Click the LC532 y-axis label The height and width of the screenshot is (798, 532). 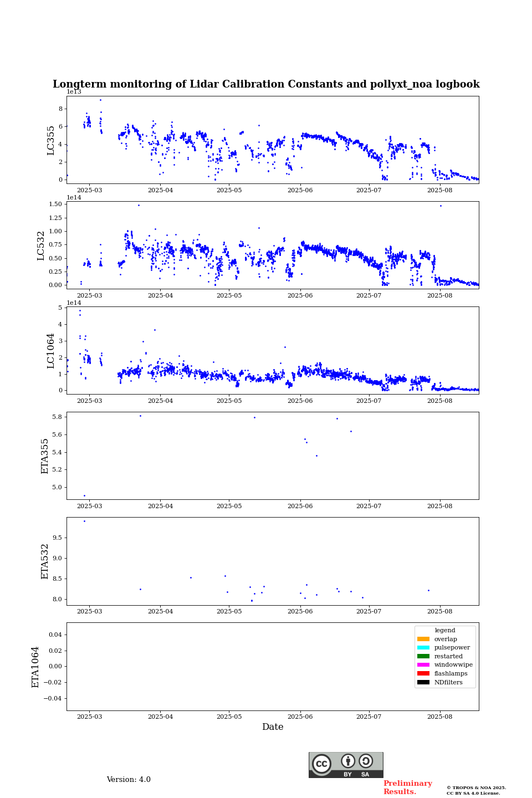point(41,245)
